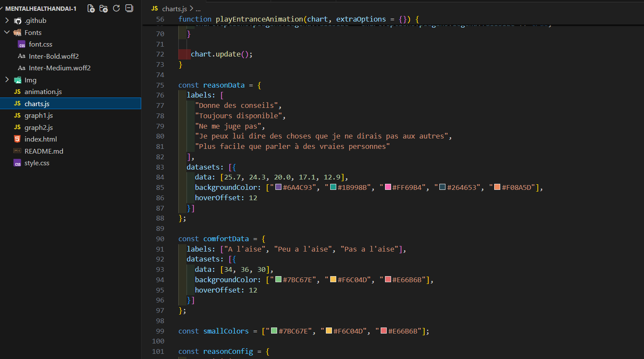Click the breakpoint marker on line 72
This screenshot has width=644, height=359.
point(184,54)
